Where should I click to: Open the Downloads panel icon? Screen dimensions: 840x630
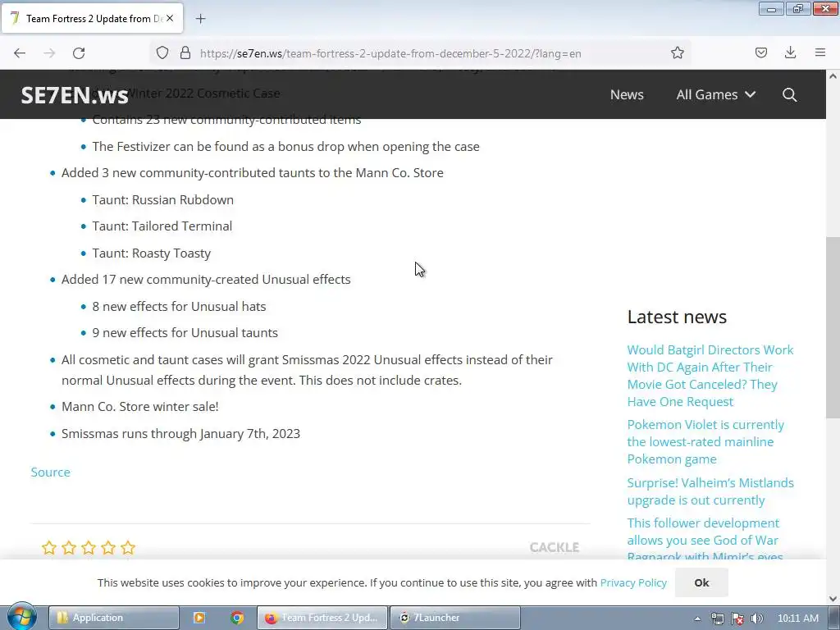click(x=790, y=52)
